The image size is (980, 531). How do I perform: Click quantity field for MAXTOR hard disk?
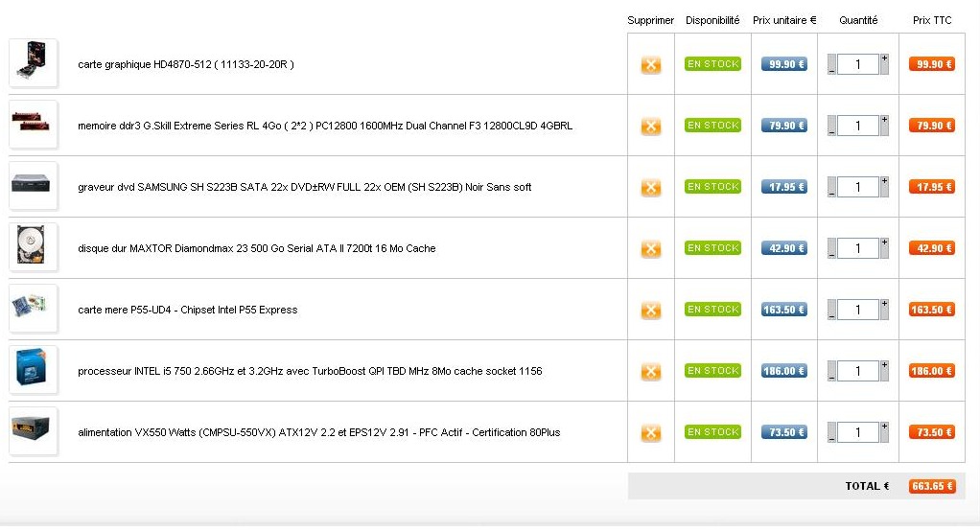(x=858, y=248)
